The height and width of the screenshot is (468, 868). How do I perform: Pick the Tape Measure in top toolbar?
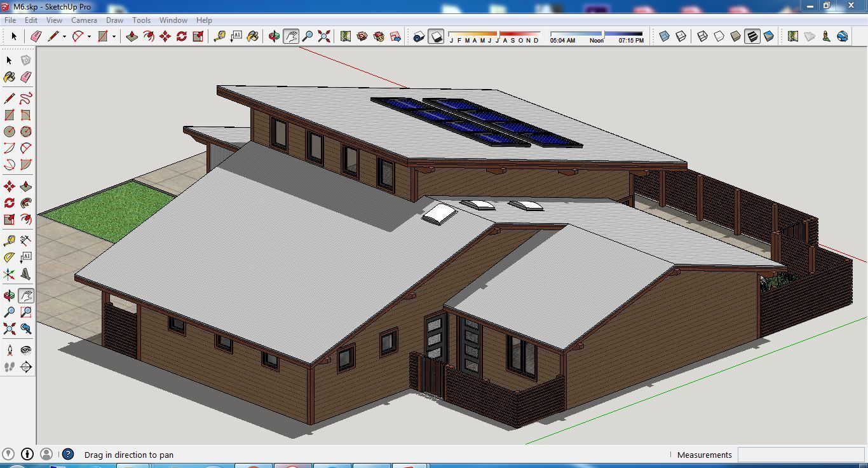(220, 36)
